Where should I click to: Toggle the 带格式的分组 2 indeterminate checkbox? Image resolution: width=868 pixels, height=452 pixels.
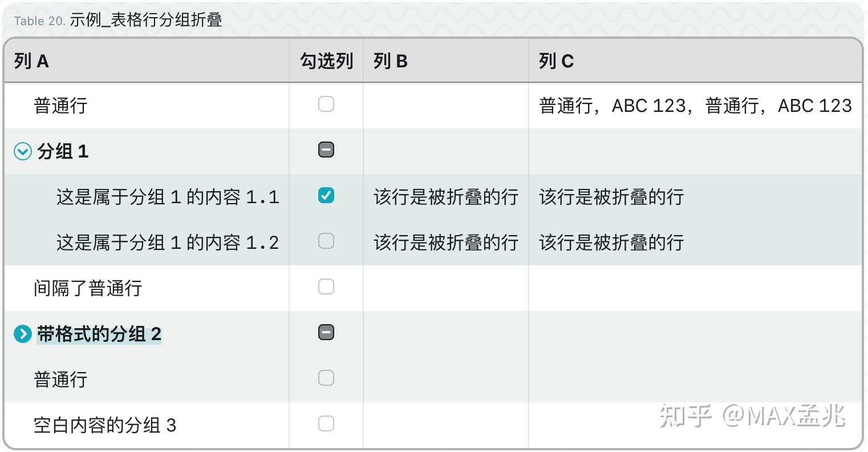pyautogui.click(x=326, y=333)
